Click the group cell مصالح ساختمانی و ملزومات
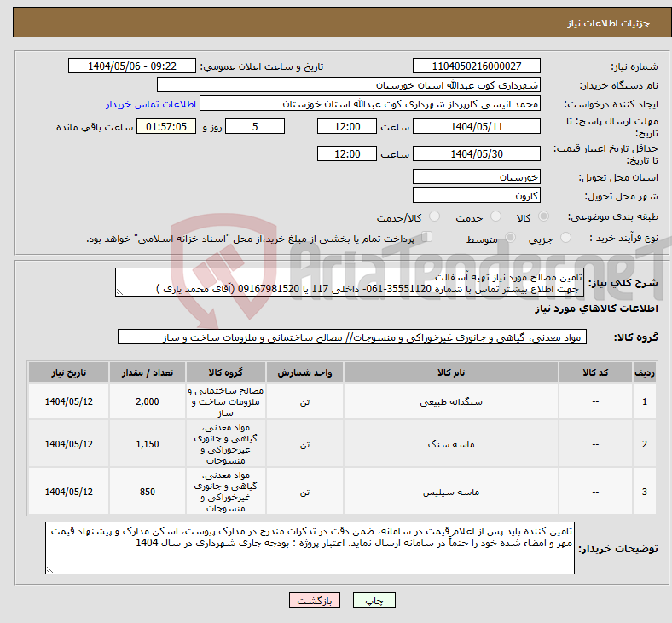Viewport: 672px width, 623px height. pyautogui.click(x=226, y=401)
